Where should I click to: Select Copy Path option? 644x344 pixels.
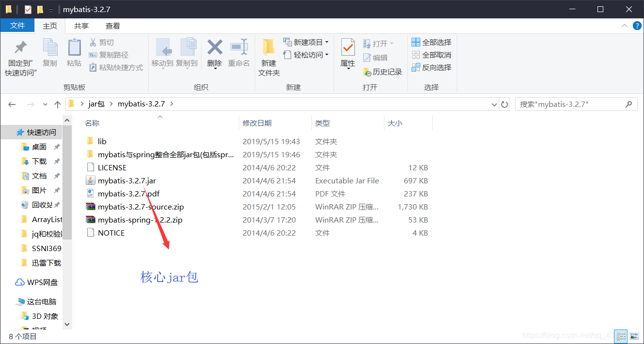(108, 55)
